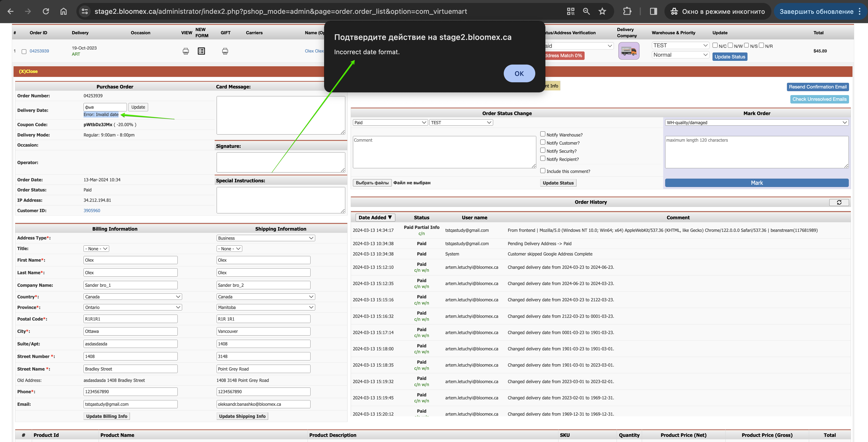Viewport: 868px width, 442px height.
Task: Bookmark this page with the star icon
Action: [x=603, y=11]
